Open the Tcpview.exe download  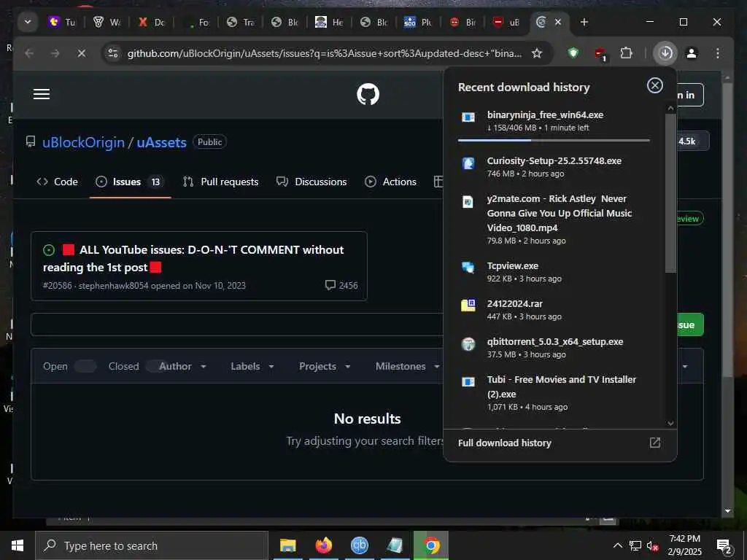(554, 272)
